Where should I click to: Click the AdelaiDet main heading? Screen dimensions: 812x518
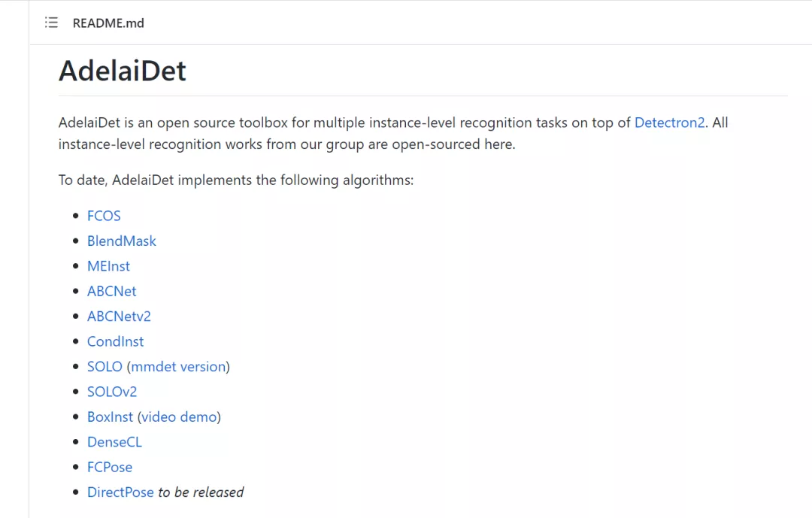(x=123, y=71)
